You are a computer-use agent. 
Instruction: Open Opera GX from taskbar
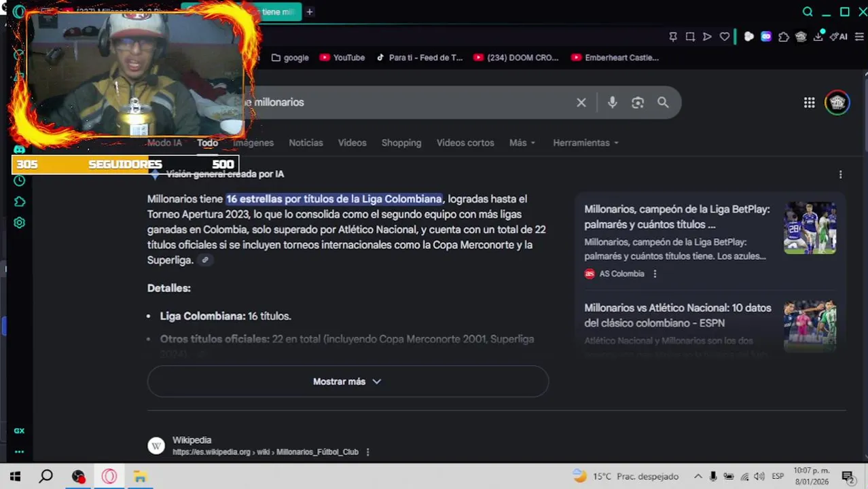tap(109, 477)
